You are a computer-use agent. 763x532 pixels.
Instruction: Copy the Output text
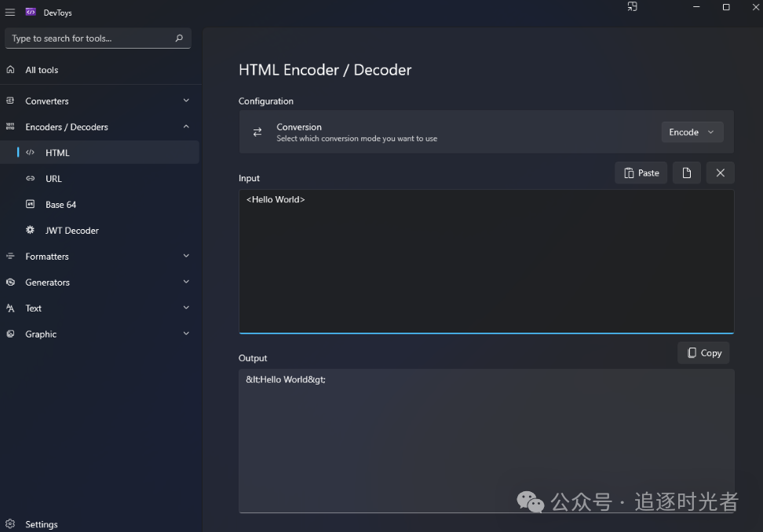coord(703,352)
